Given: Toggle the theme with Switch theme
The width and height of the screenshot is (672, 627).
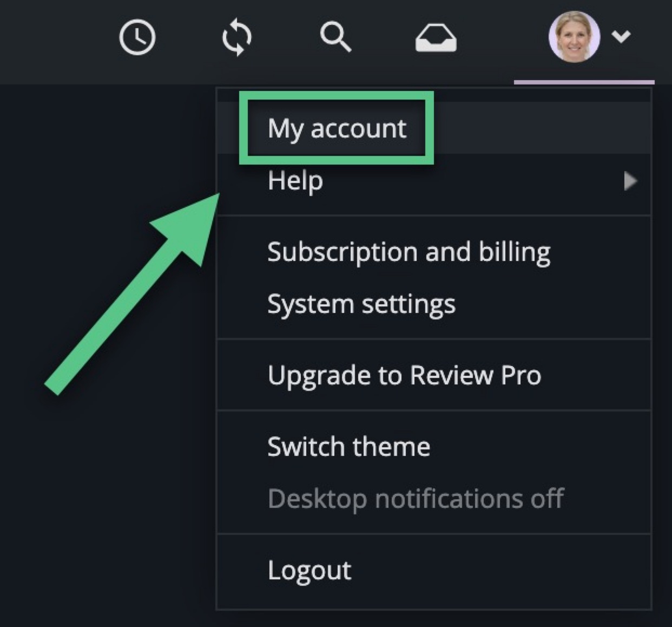Looking at the screenshot, I should tap(348, 447).
